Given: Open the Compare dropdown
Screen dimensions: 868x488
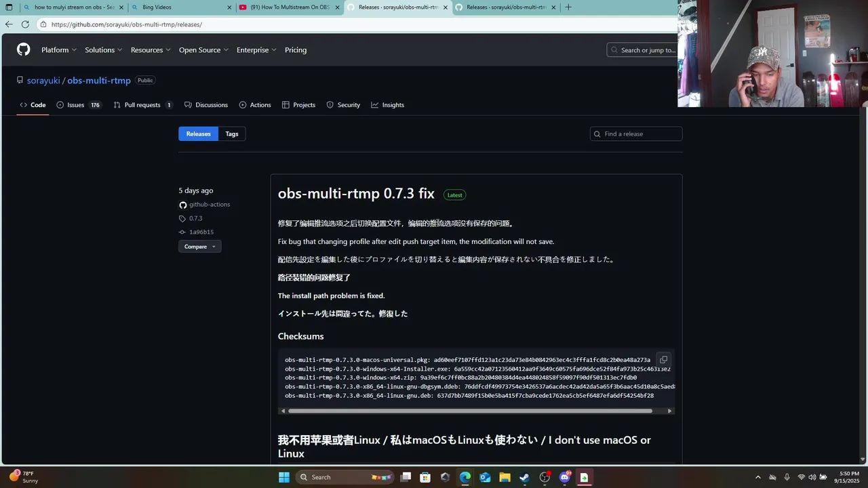Looking at the screenshot, I should [x=200, y=247].
